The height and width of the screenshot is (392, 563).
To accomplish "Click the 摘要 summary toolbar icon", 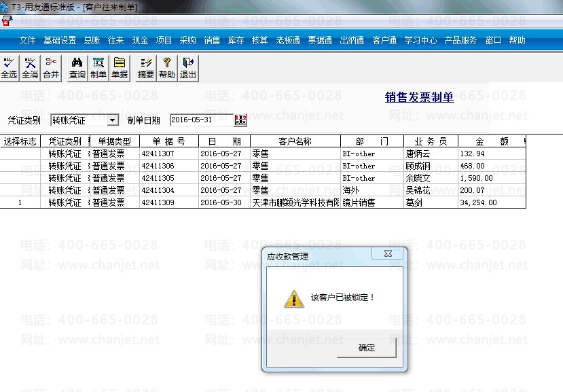I will pos(146,68).
